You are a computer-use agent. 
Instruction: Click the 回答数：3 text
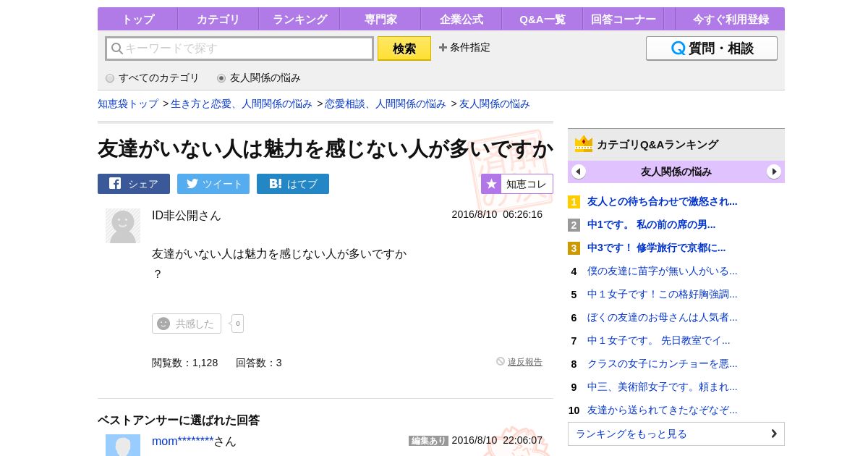point(259,363)
